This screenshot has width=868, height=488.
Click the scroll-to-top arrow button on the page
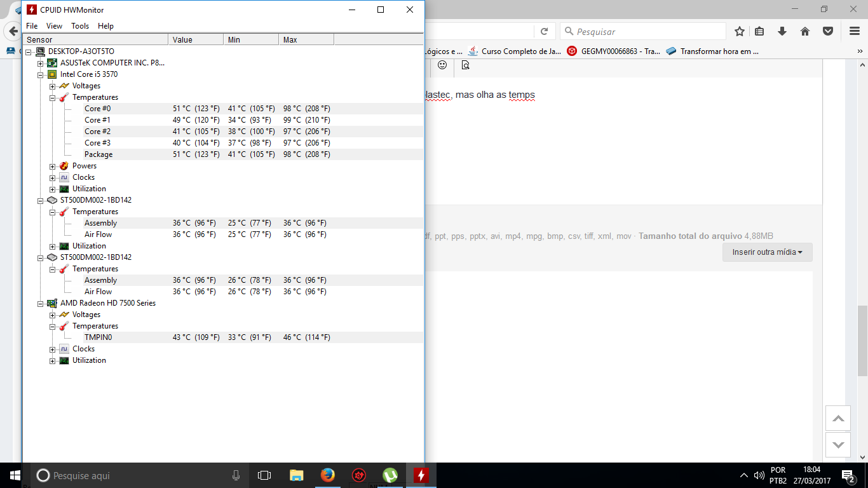click(x=838, y=418)
